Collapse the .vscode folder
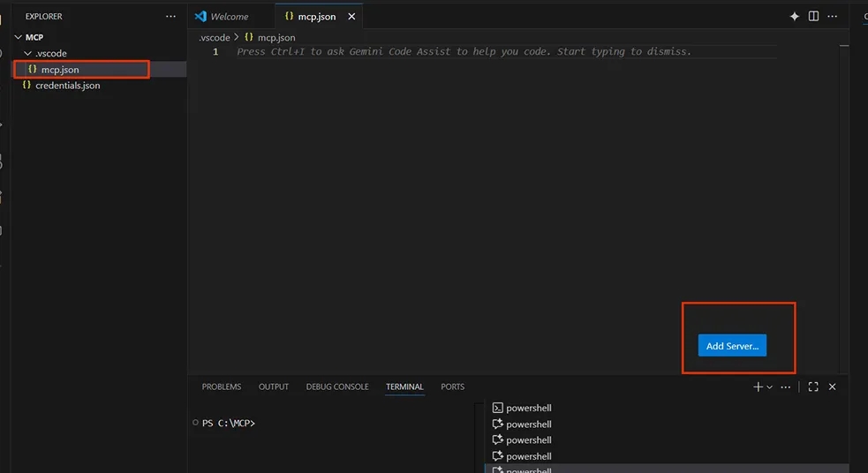Screen dimensions: 868x473 pos(27,53)
